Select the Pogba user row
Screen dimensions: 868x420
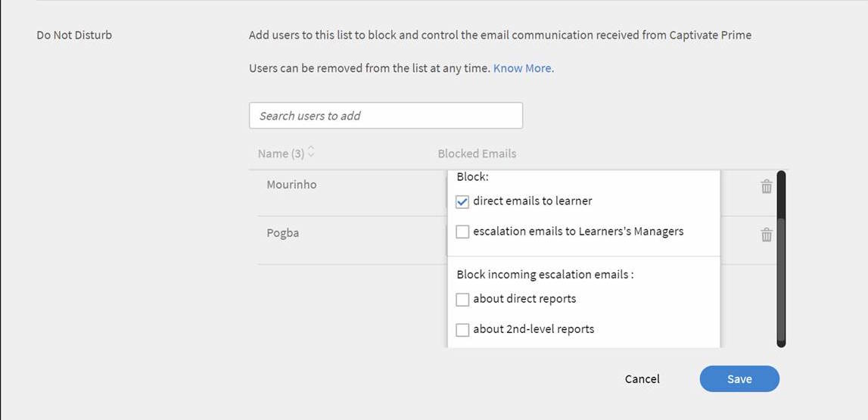pyautogui.click(x=283, y=233)
